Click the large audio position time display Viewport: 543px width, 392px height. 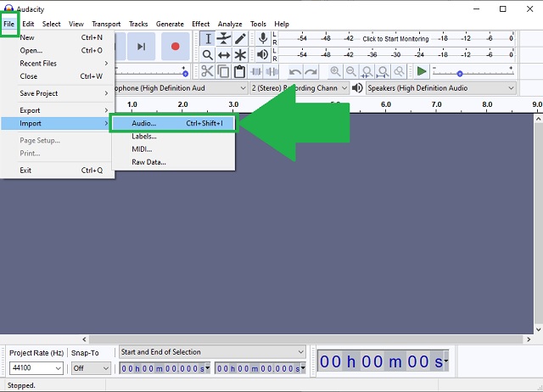click(x=383, y=361)
